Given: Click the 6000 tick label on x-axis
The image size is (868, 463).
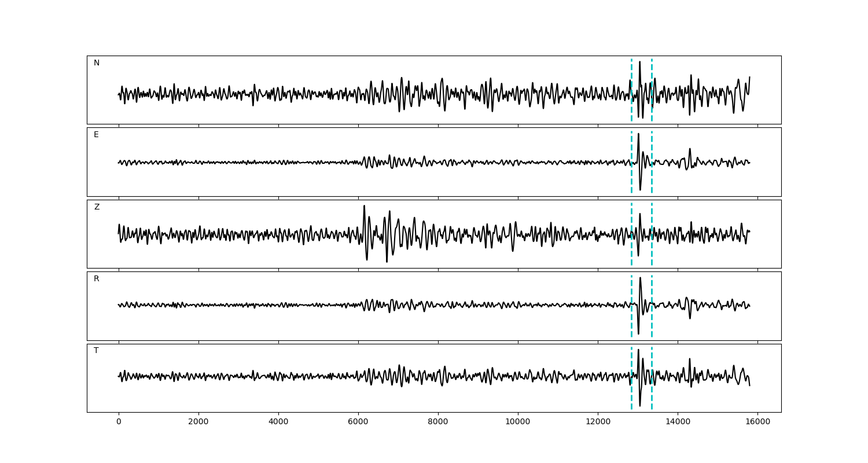Looking at the screenshot, I should pos(358,422).
